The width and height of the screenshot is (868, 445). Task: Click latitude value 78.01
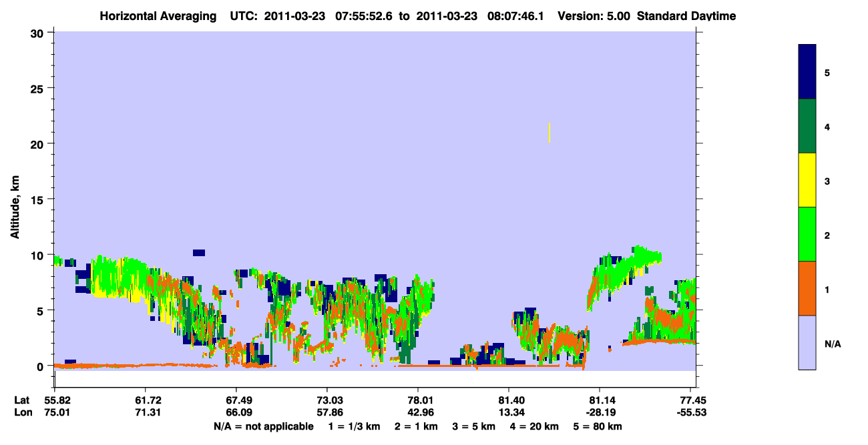(418, 400)
